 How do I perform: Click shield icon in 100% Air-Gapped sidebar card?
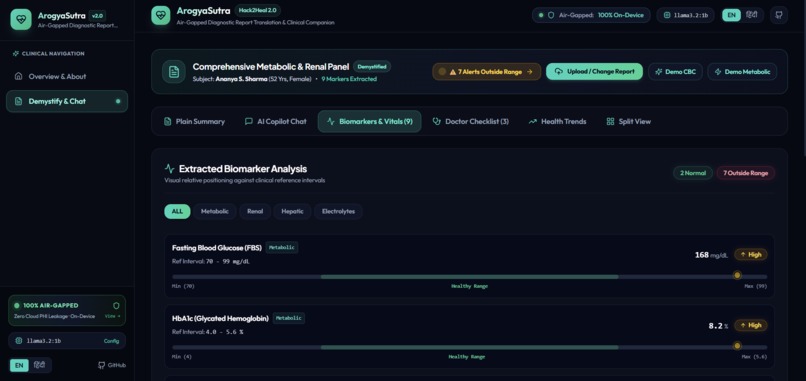click(x=116, y=305)
